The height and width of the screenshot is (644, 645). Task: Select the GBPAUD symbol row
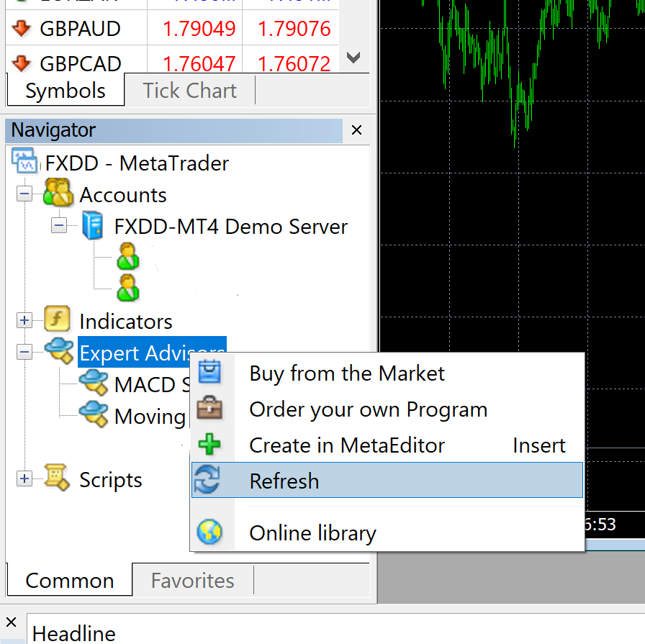[x=172, y=28]
